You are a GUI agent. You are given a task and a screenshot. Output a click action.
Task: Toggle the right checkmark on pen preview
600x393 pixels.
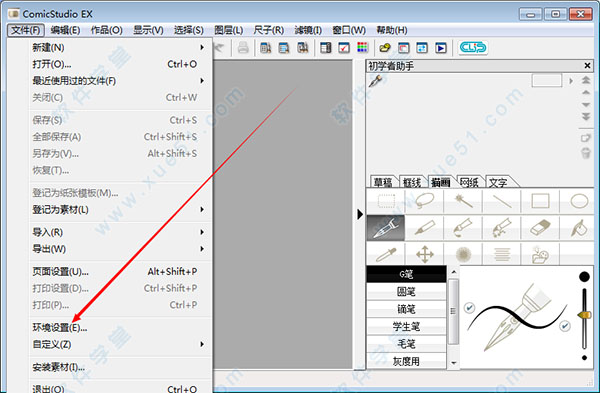[x=564, y=326]
